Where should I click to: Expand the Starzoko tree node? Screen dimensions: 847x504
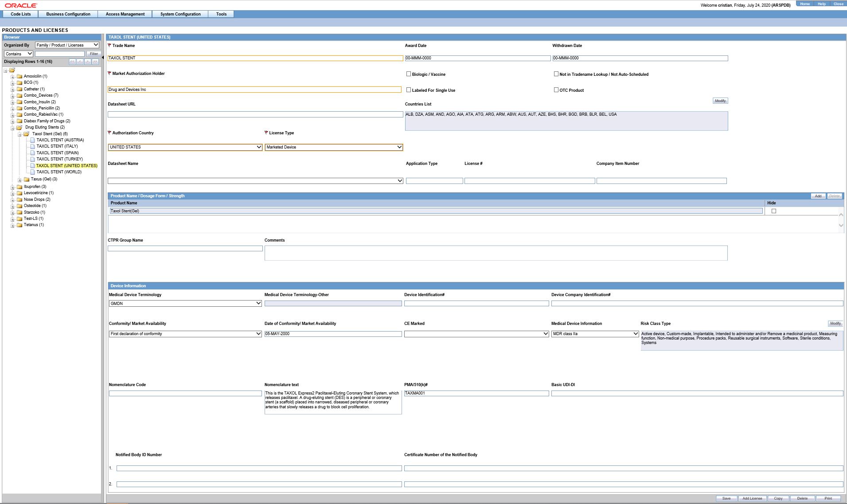[x=13, y=213]
